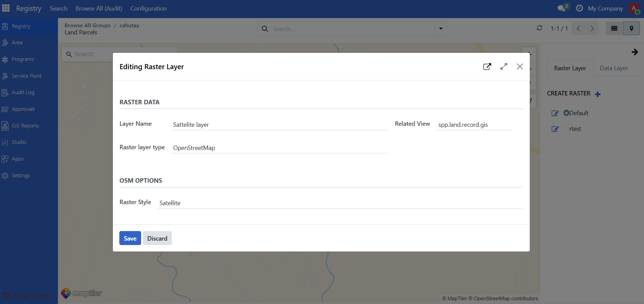Viewport: 644px width, 304px height.
Task: Collapse the layer panel with arrow
Action: pos(635,52)
